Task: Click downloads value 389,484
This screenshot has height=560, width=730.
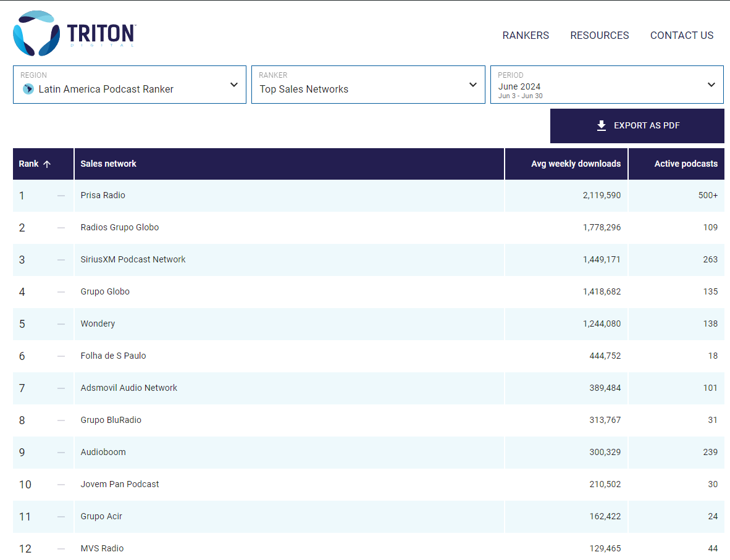Action: tap(605, 388)
